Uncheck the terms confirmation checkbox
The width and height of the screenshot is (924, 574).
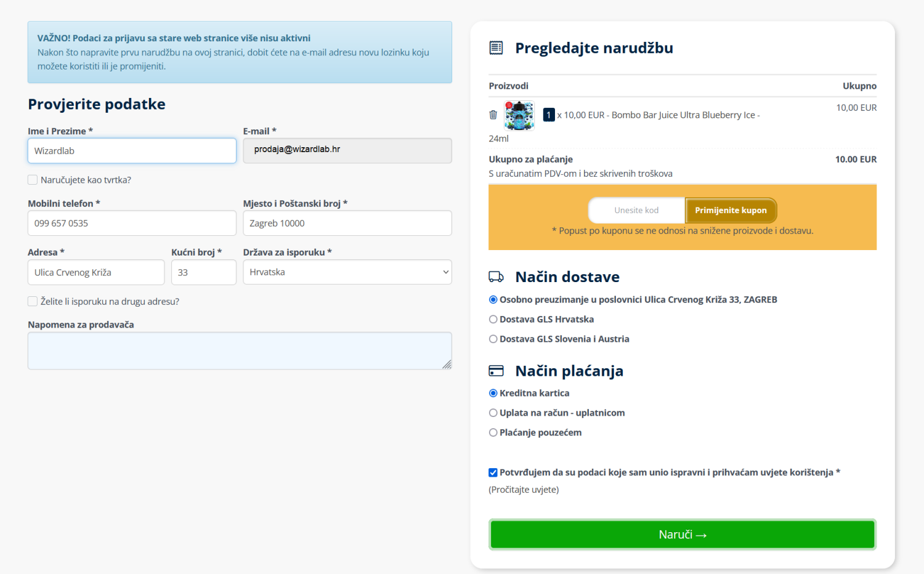pos(493,472)
